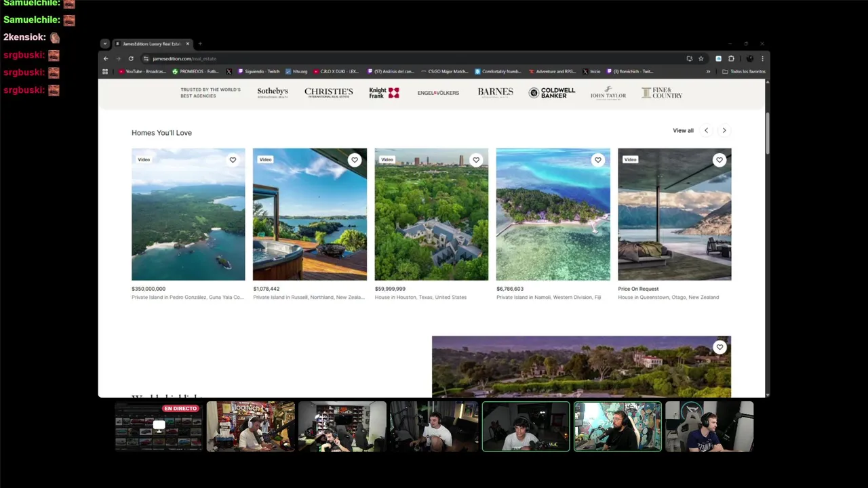This screenshot has width=868, height=488.
Task: Open the apps grid in bookmarks bar
Action: pos(105,71)
